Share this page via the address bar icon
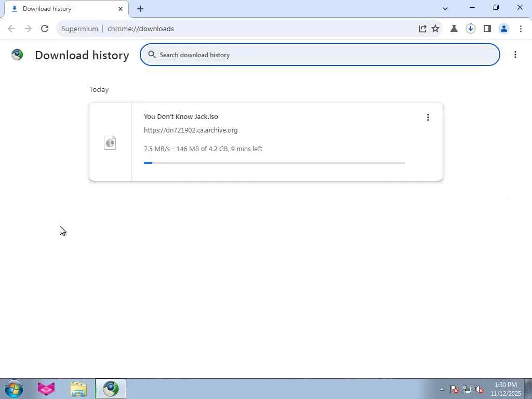 422,29
